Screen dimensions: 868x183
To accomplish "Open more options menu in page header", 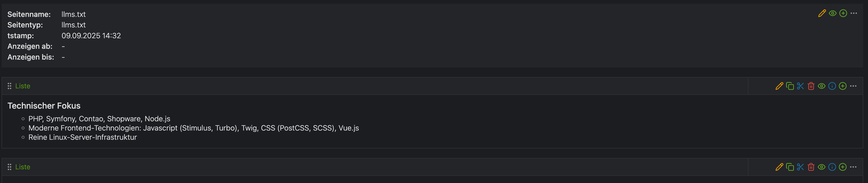I will [854, 13].
